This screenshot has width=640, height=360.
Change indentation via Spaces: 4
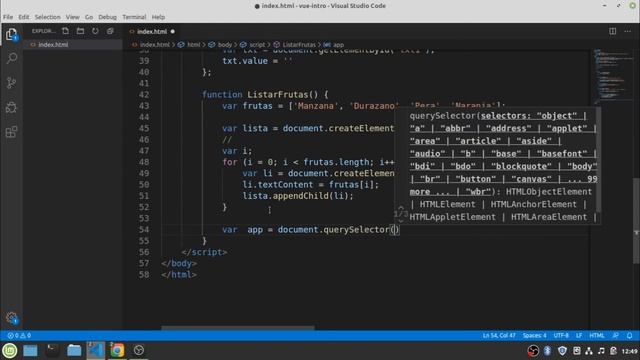click(x=534, y=336)
